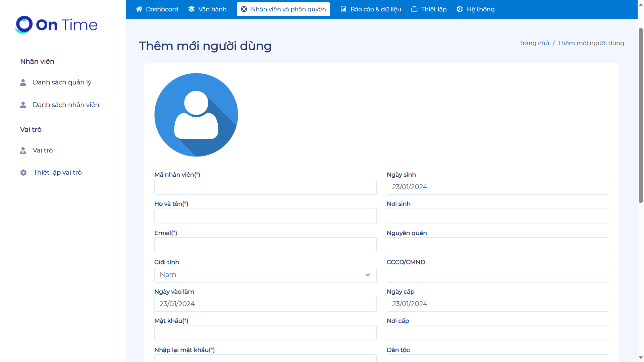The height and width of the screenshot is (362, 644).
Task: Click the Trang chủ breadcrumb link
Action: pos(534,43)
